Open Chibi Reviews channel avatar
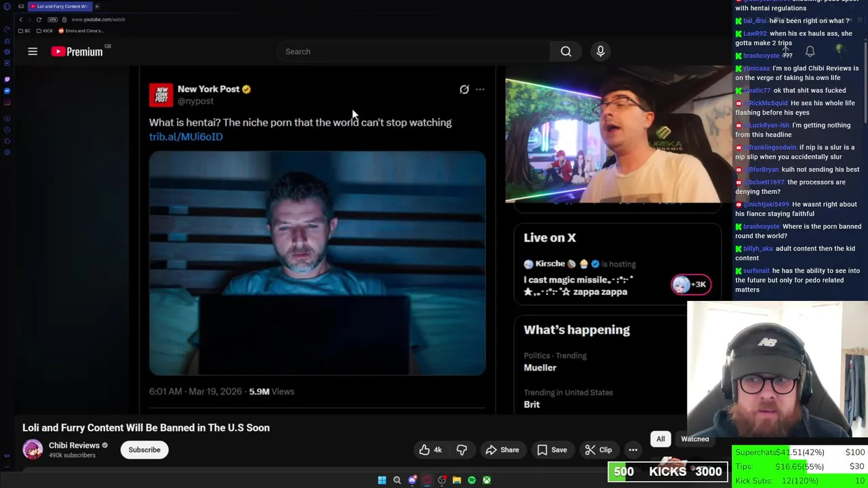Viewport: 868px width, 488px height. [33, 449]
